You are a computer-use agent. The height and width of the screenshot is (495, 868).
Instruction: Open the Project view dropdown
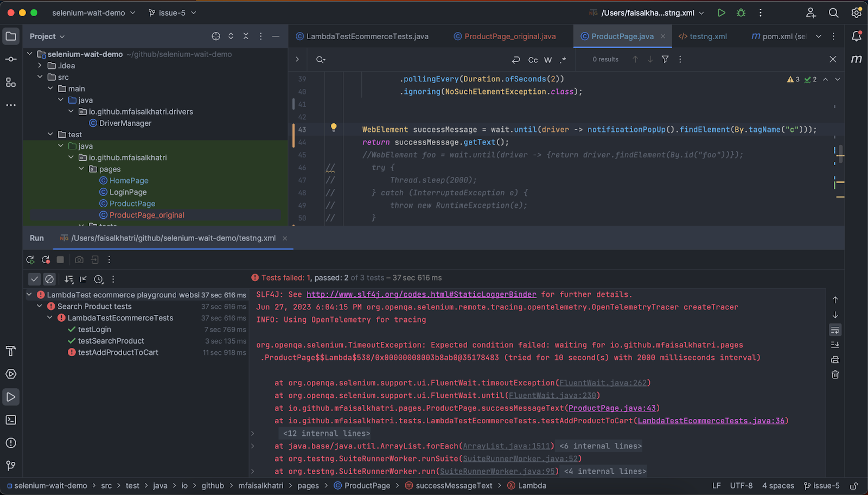47,36
